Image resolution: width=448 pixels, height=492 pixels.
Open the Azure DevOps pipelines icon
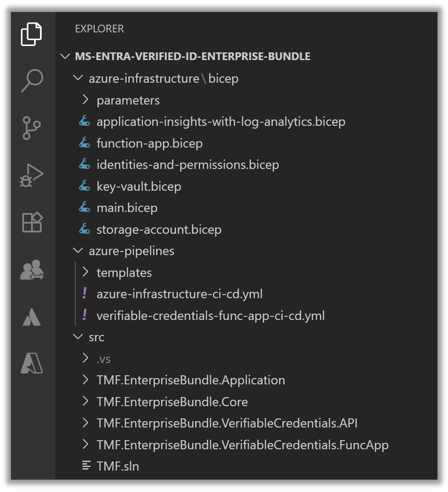point(32,317)
